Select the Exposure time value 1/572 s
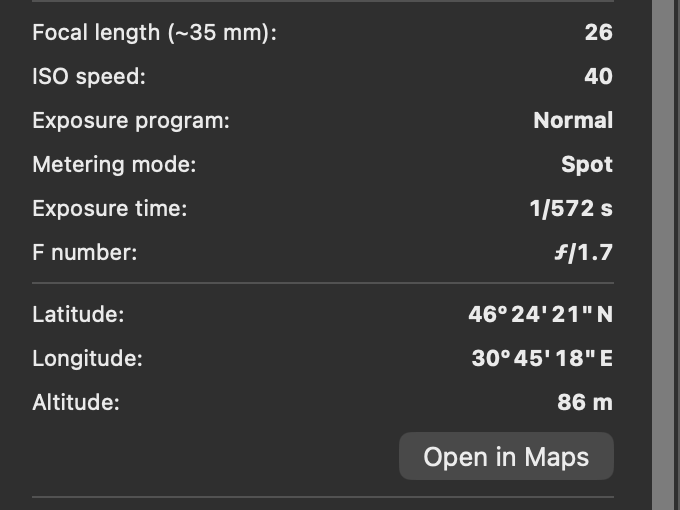 point(570,208)
